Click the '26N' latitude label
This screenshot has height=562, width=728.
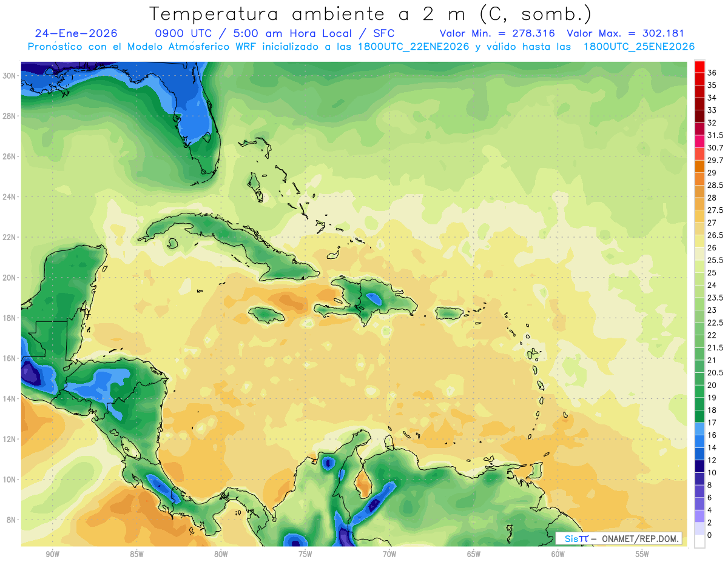(x=9, y=156)
